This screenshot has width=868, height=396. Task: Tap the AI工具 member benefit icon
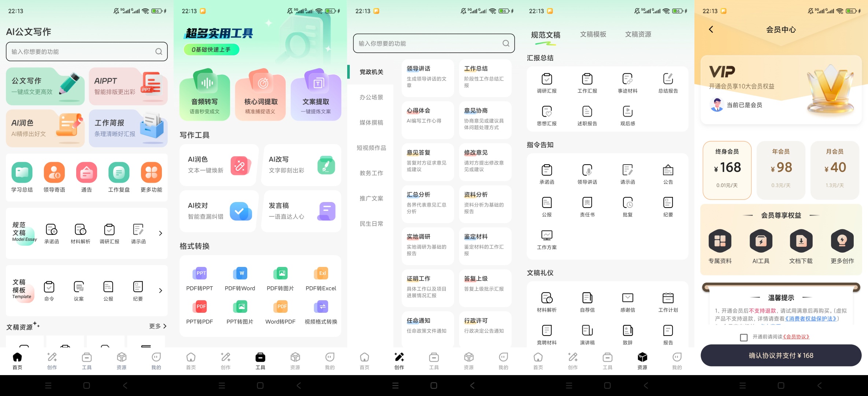(x=761, y=241)
